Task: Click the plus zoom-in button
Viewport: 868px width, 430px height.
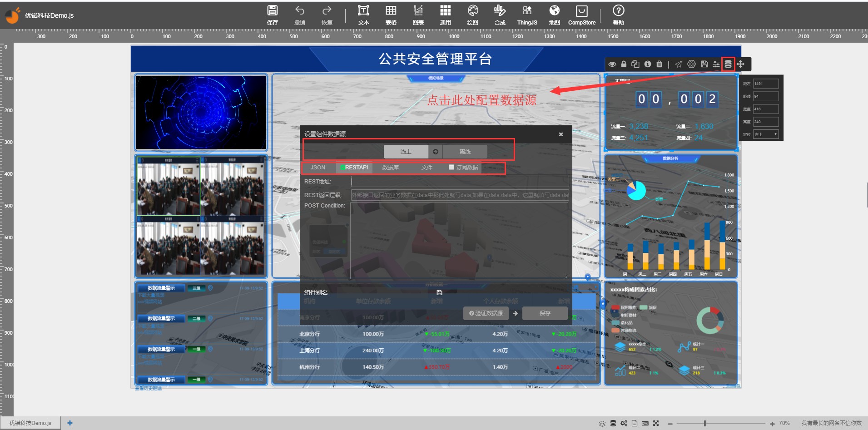Action: click(772, 424)
